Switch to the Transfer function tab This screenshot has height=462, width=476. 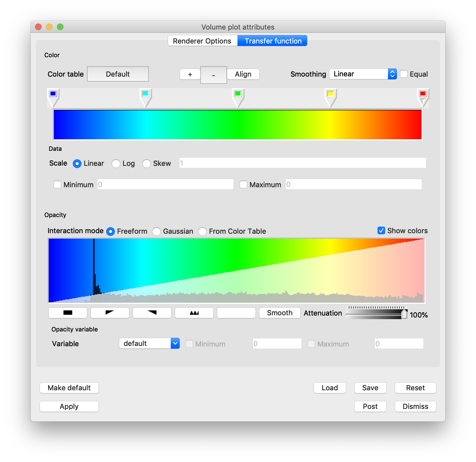pos(273,41)
